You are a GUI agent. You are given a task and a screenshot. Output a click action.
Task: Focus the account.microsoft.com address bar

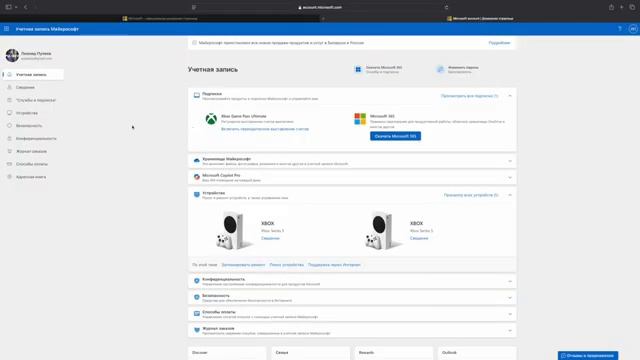coord(320,7)
